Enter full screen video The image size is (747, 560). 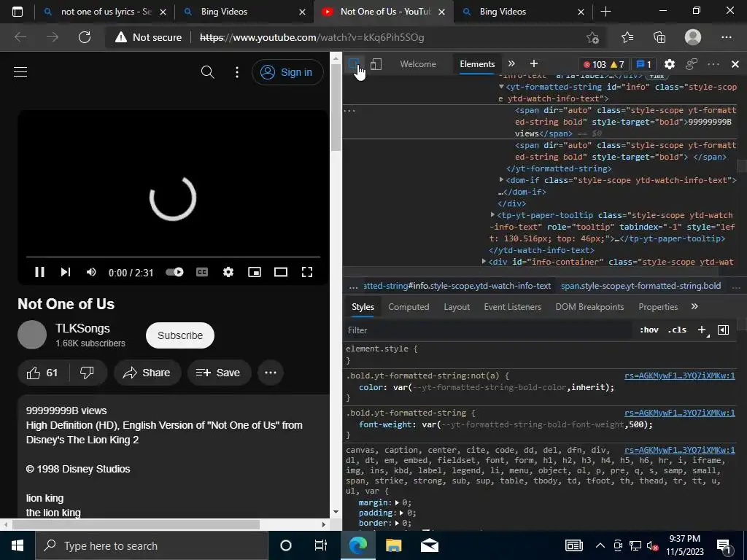307,272
